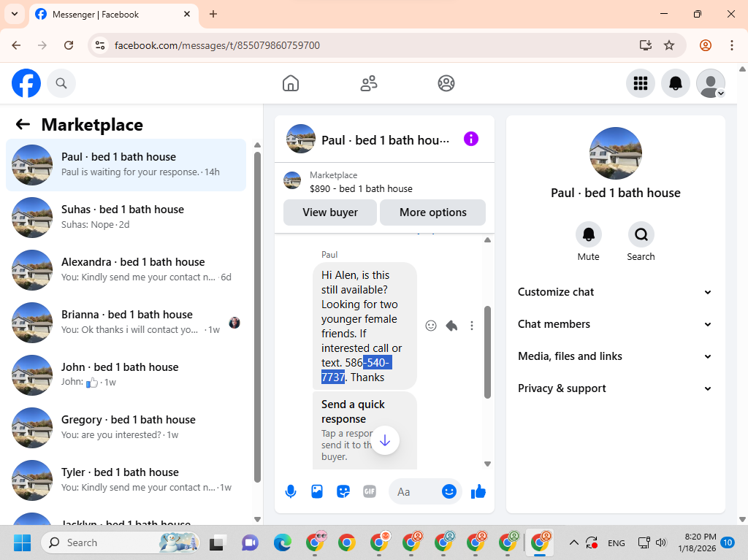Record a voice clip microphone icon
The width and height of the screenshot is (748, 560).
[291, 491]
